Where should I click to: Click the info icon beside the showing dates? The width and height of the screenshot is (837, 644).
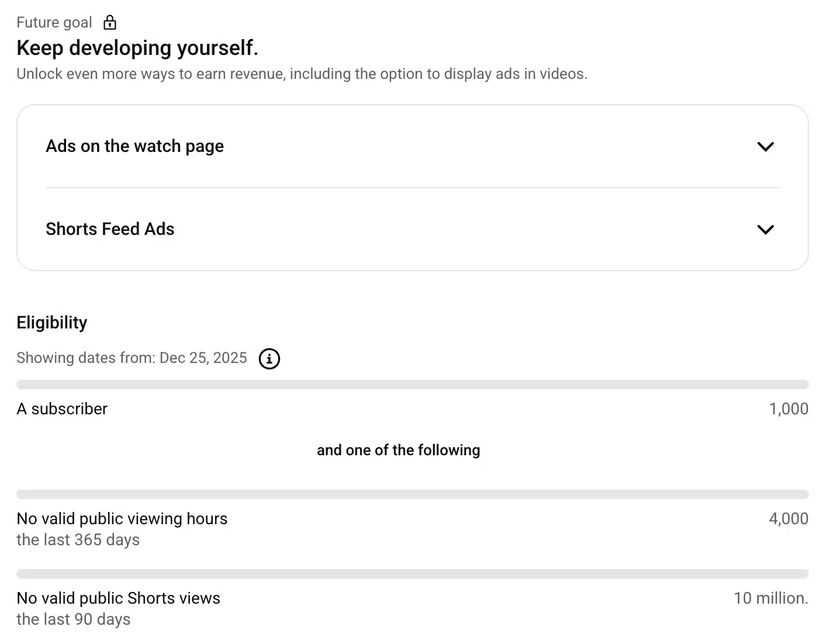tap(269, 359)
